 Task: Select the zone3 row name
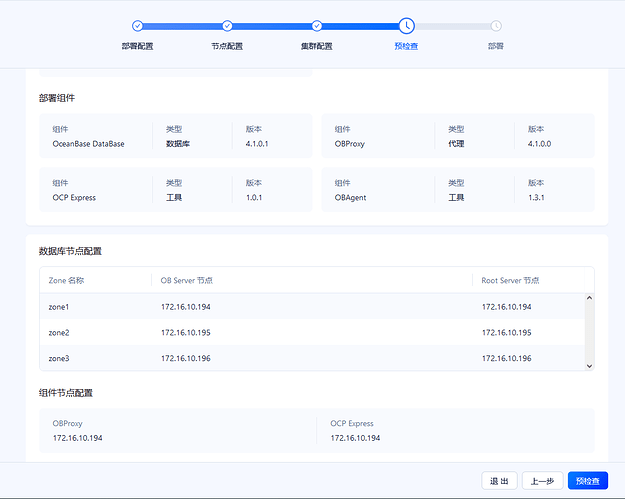59,359
